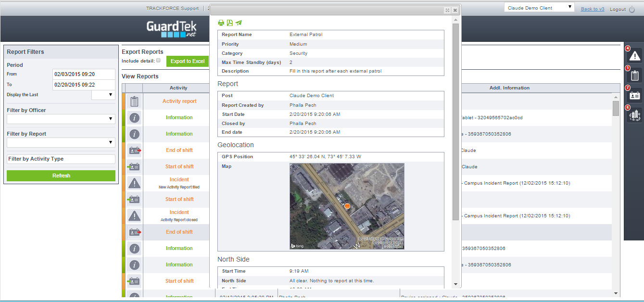
Task: Click the Export to Excel button
Action: tap(188, 61)
